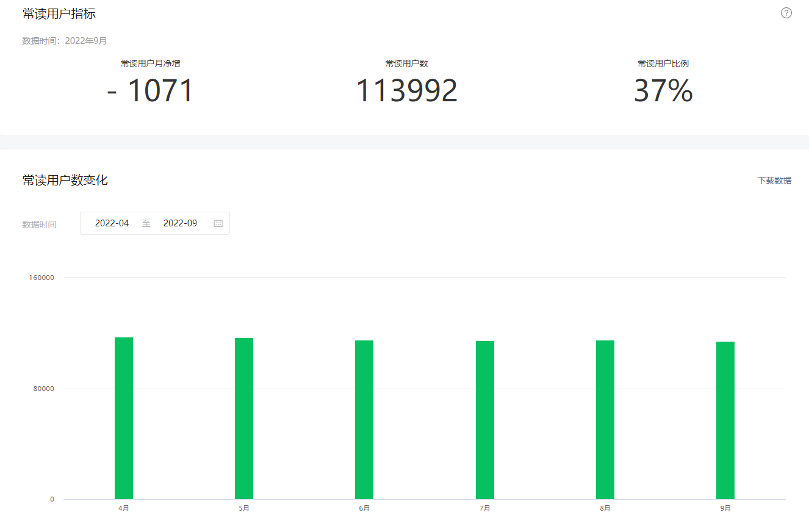Click the 160000 axis label
The width and height of the screenshot is (809, 532).
click(x=42, y=278)
